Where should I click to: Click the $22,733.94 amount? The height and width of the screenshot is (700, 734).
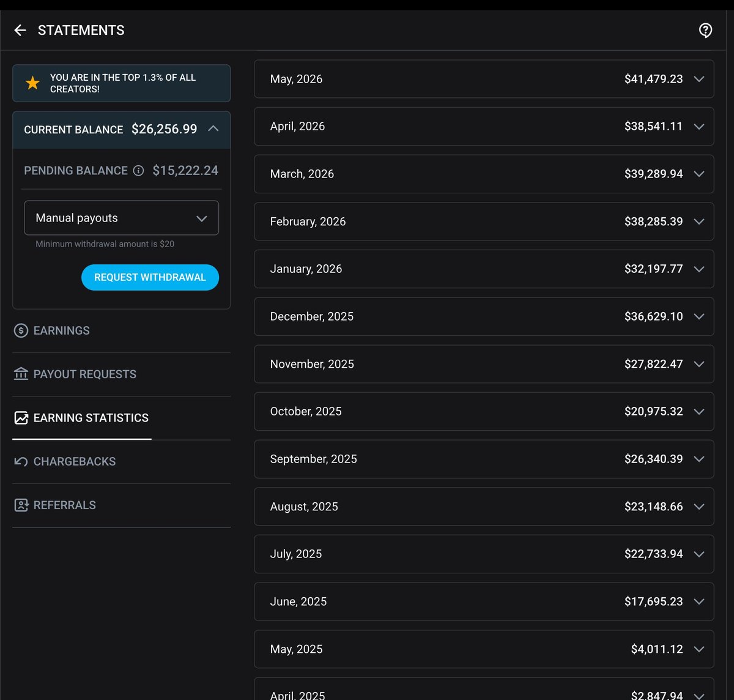(653, 554)
